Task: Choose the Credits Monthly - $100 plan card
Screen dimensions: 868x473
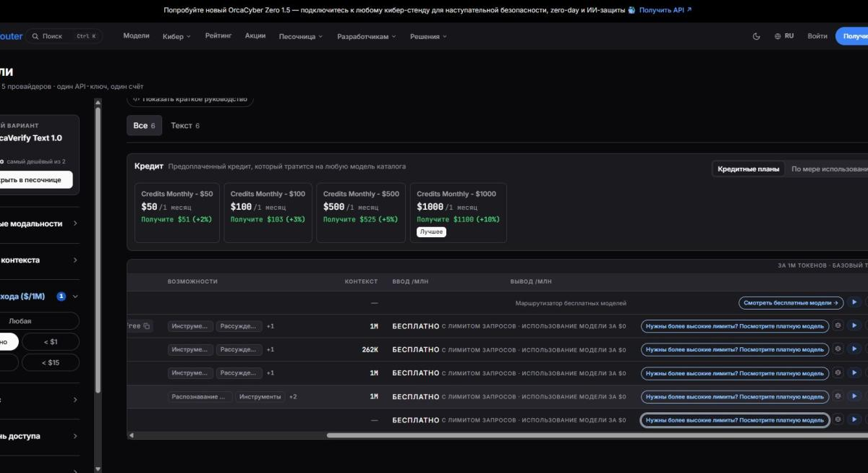Action: click(268, 213)
